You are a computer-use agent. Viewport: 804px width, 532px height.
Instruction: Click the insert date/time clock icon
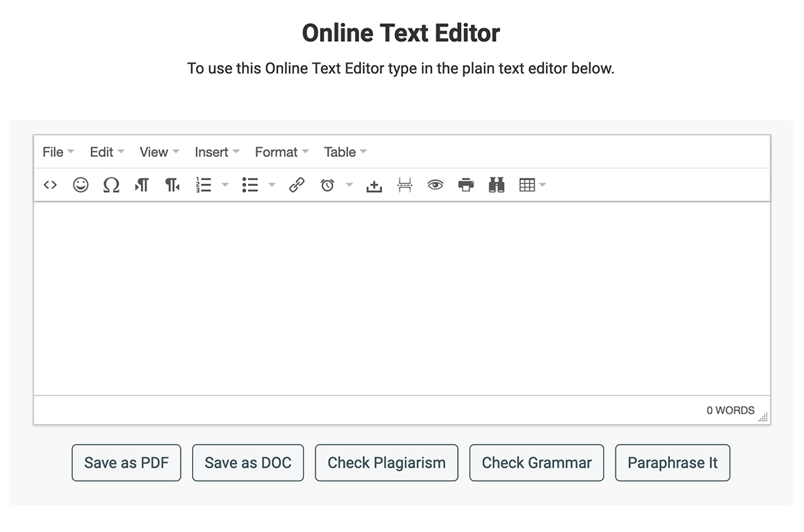click(328, 185)
